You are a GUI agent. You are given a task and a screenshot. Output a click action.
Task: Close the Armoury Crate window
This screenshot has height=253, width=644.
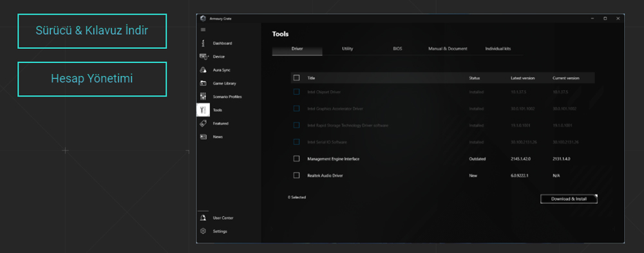618,19
